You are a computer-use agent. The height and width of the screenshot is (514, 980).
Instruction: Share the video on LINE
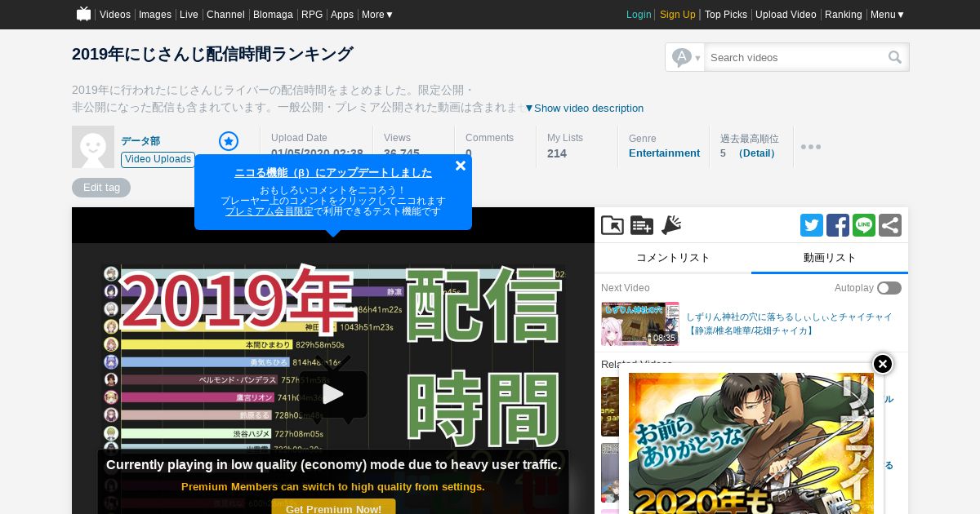(864, 225)
